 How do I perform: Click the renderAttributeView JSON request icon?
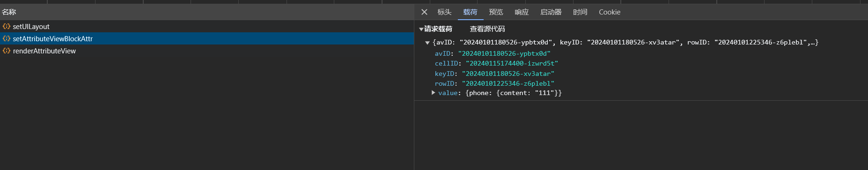[7, 51]
